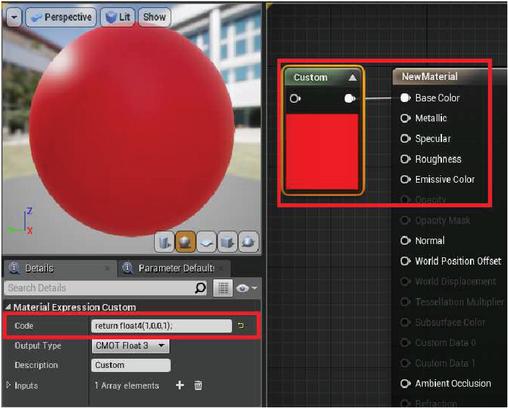Click the Perspective view button
Image resolution: width=508 pixels, height=408 pixels.
coord(61,17)
